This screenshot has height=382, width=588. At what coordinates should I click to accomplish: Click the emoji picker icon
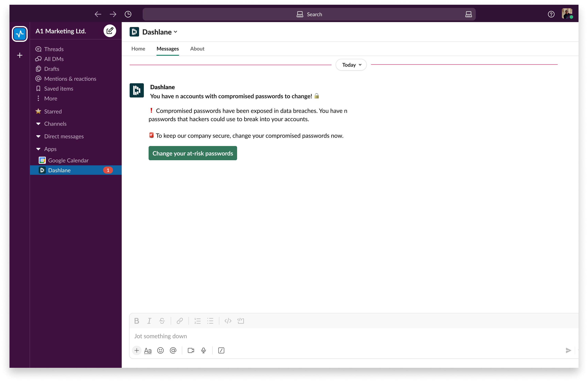(160, 350)
